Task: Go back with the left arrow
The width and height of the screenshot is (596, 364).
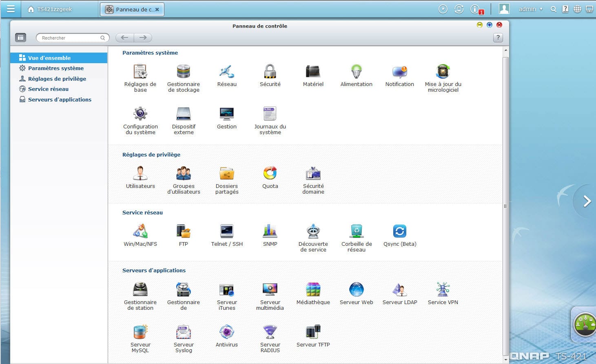Action: tap(125, 38)
